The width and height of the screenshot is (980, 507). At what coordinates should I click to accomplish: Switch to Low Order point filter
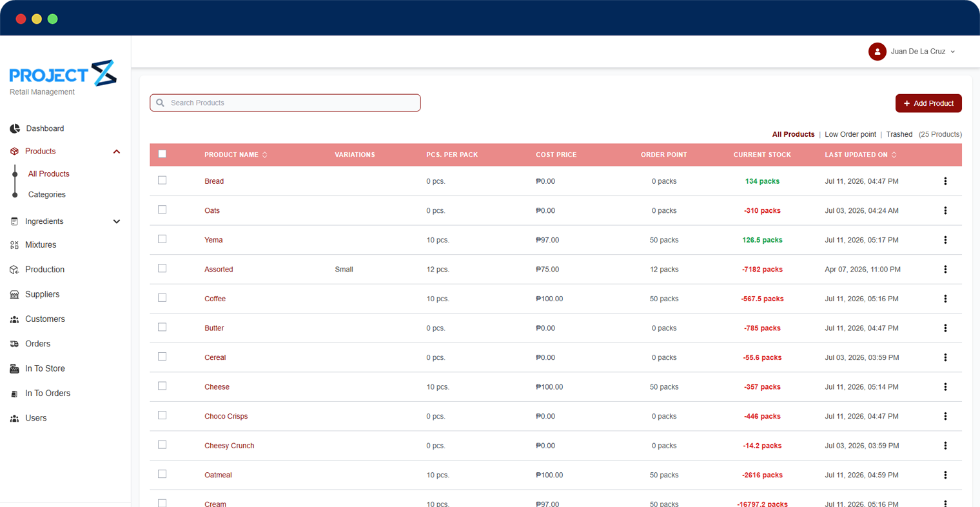click(850, 135)
